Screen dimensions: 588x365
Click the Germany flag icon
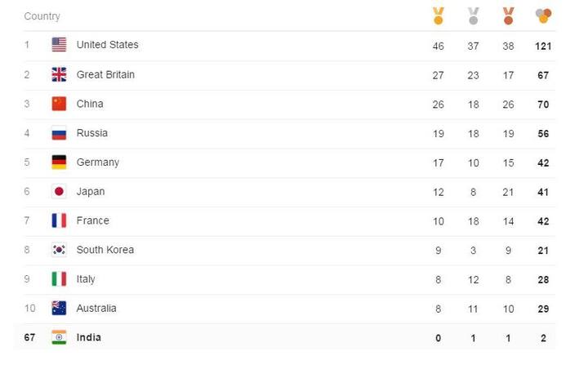coord(59,162)
